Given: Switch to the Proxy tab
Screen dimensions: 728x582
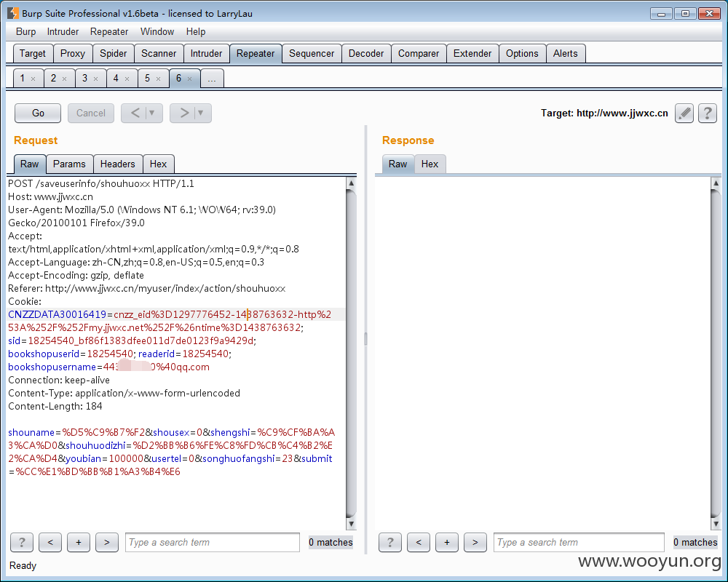Looking at the screenshot, I should (72, 53).
